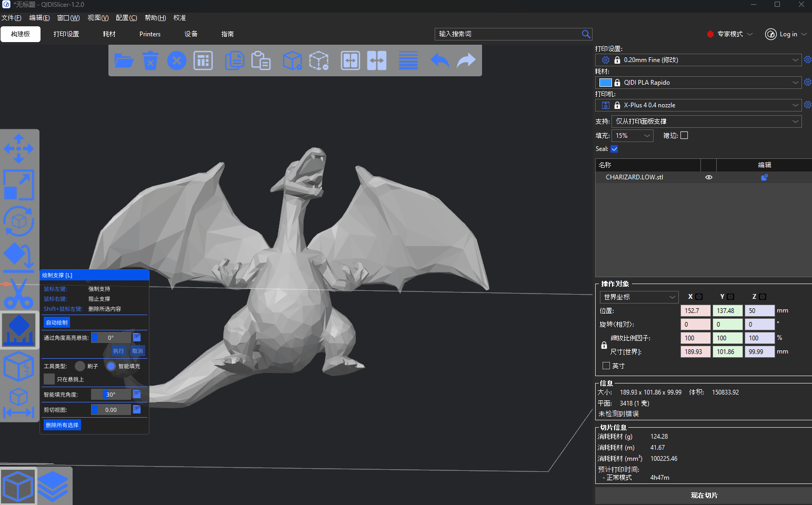This screenshot has height=505, width=812.
Task: Click the undo arrow icon
Action: point(440,60)
